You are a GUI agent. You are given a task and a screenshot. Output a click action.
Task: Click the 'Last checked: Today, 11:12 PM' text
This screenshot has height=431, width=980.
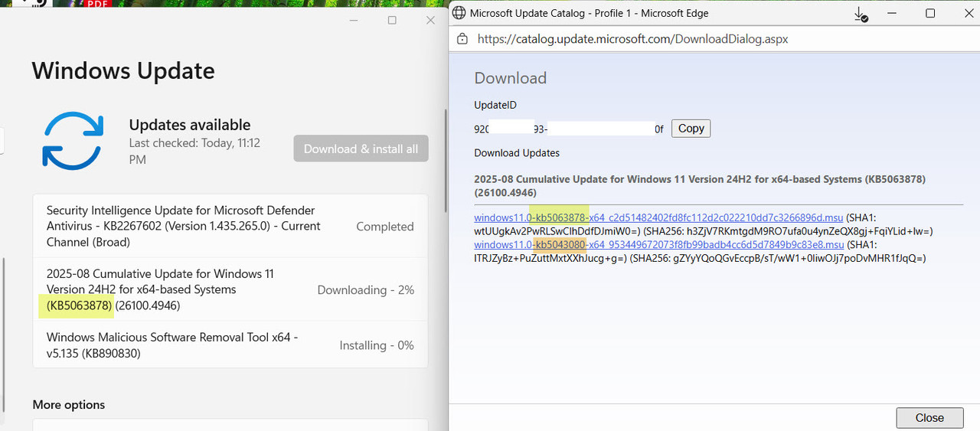[195, 152]
